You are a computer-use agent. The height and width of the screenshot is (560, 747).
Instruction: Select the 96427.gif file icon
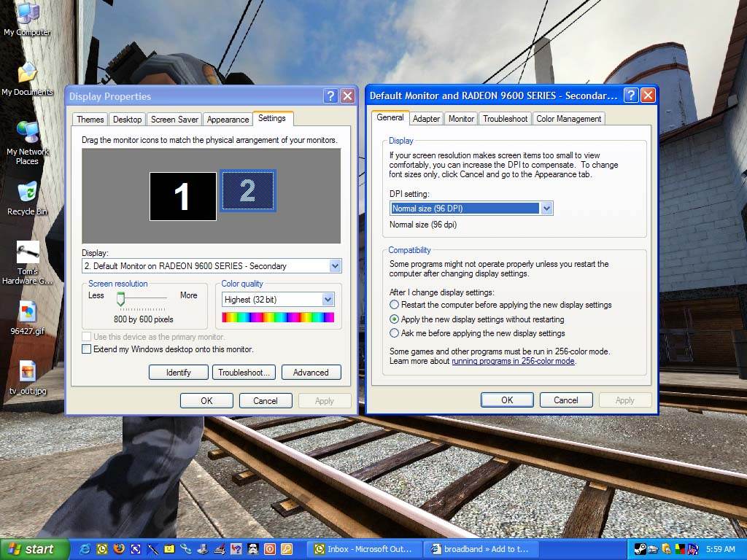tap(27, 318)
